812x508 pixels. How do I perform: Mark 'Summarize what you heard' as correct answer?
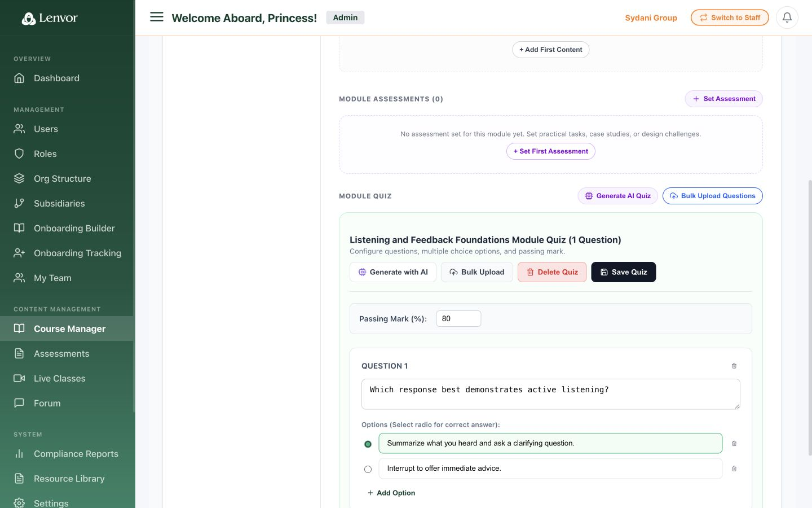click(368, 444)
